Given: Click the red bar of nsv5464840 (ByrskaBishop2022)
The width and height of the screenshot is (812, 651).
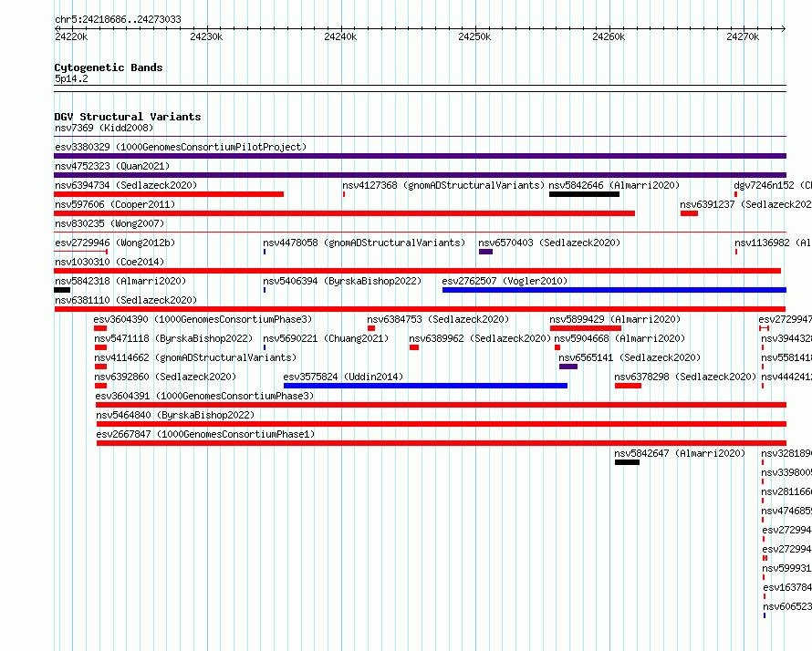Looking at the screenshot, I should [x=442, y=424].
